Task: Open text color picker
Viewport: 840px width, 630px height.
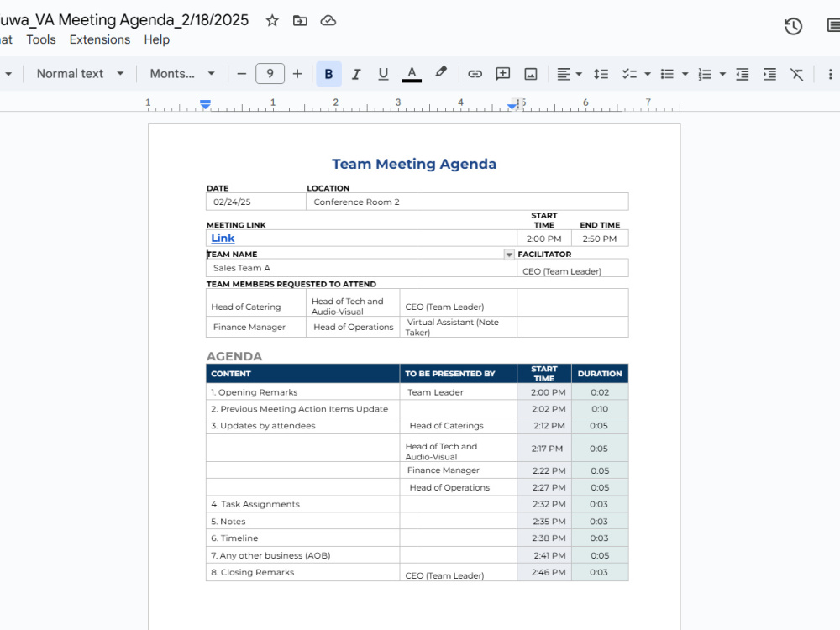Action: [412, 74]
